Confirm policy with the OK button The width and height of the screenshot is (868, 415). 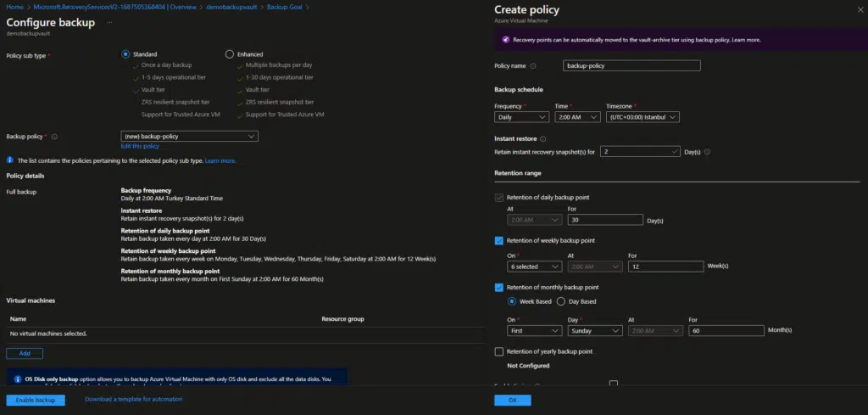coord(513,400)
